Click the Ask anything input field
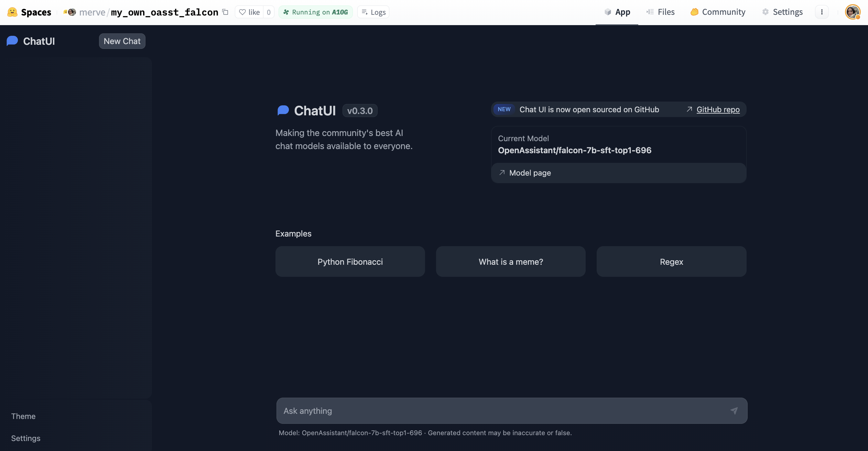The width and height of the screenshot is (868, 451). tap(502, 411)
